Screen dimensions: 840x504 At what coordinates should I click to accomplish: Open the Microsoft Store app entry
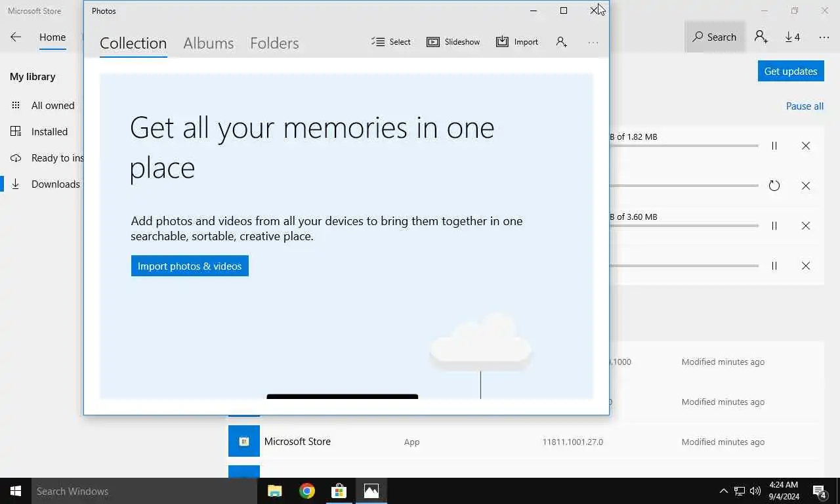[x=526, y=442]
